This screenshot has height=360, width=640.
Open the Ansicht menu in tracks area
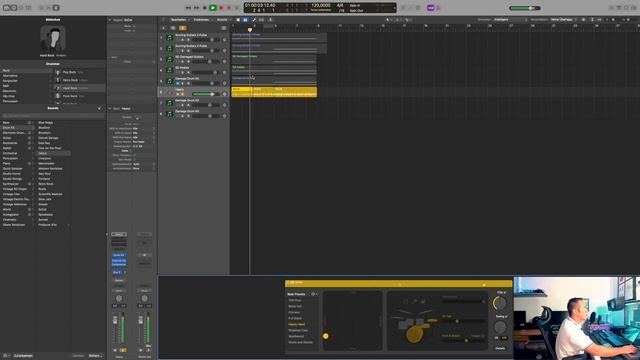pyautogui.click(x=222, y=20)
